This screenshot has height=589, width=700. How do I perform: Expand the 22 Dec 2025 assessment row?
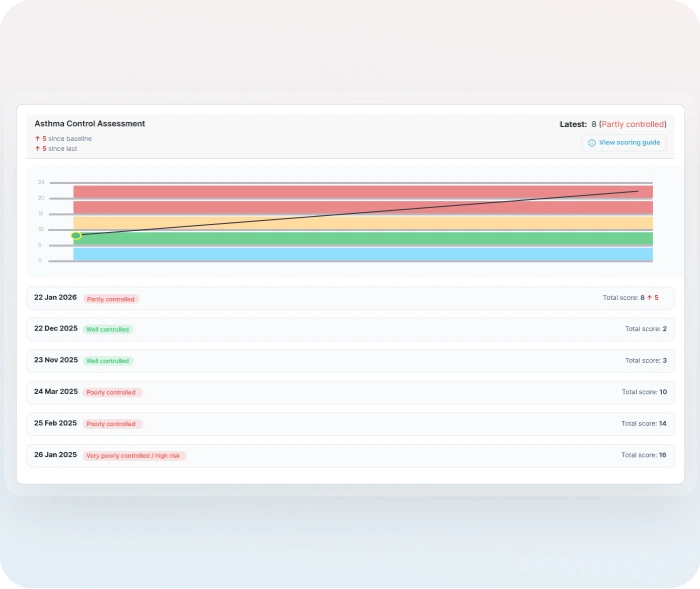click(350, 329)
